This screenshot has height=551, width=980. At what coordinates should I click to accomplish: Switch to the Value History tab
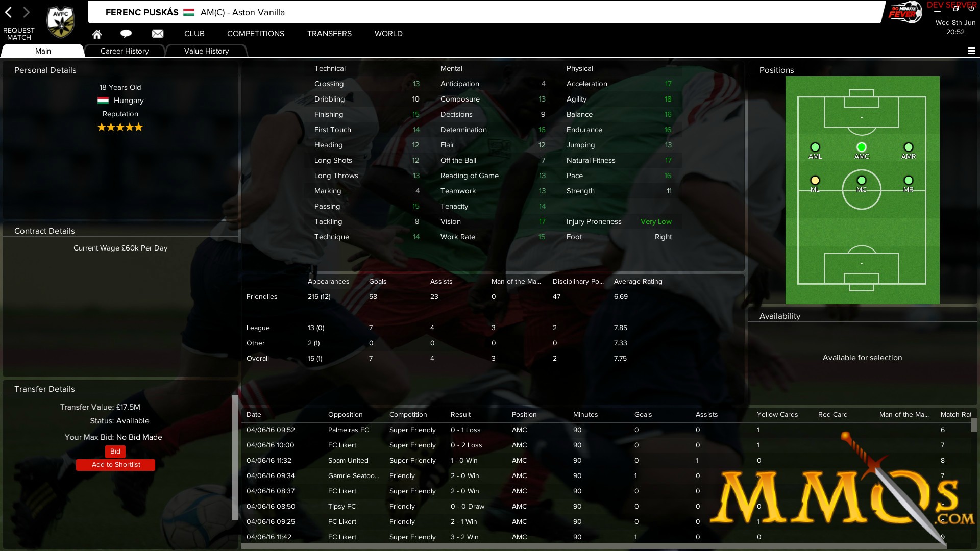pos(206,51)
